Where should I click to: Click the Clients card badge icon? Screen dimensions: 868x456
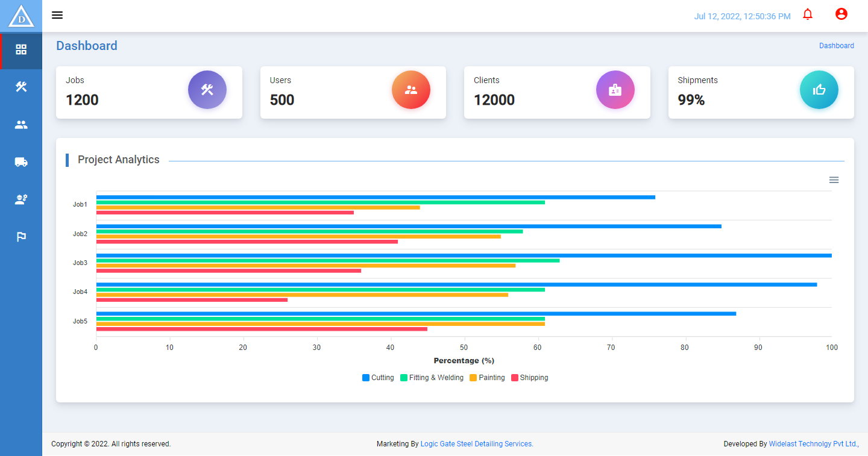pos(615,90)
